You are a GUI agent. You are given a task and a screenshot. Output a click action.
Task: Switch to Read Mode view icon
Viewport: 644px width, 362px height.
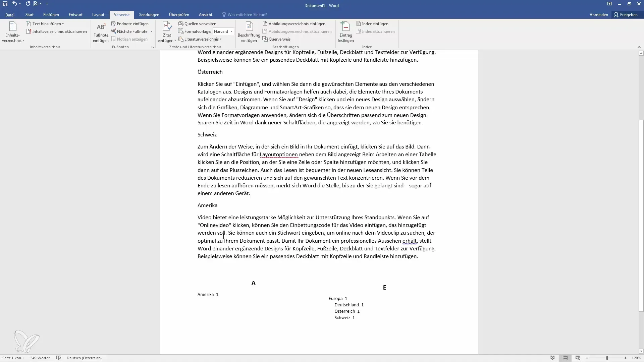click(552, 358)
